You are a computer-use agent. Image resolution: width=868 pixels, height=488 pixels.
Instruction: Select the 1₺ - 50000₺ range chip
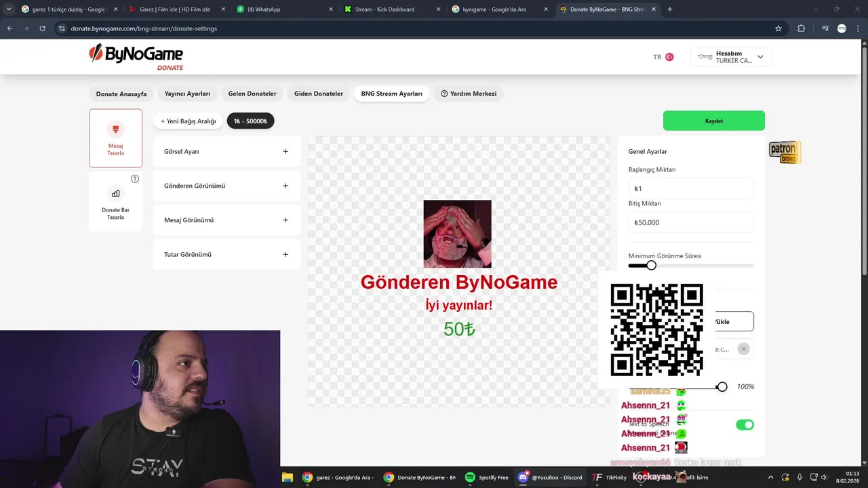tap(250, 121)
